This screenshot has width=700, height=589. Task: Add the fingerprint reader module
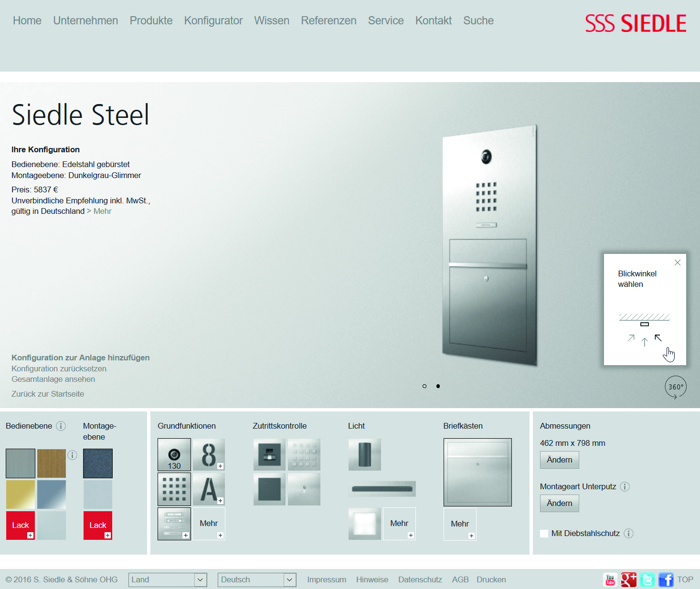269,455
